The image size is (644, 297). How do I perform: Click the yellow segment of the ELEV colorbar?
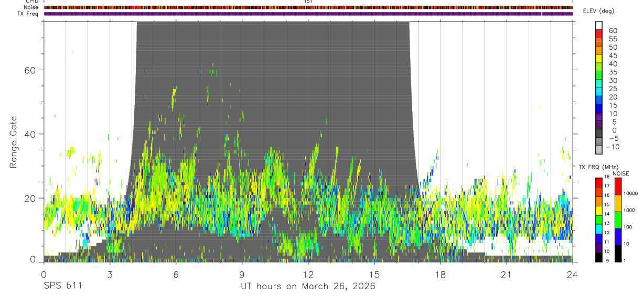[599, 59]
